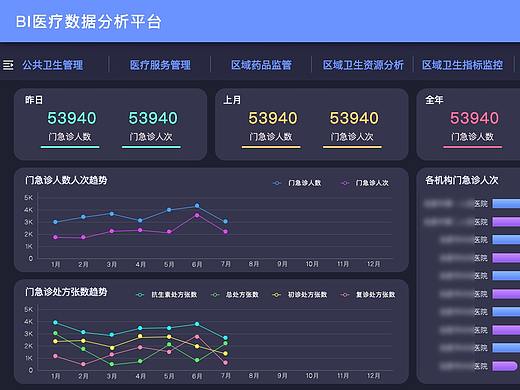Select purple 门急诊人次 data point at 6月
This screenshot has width=520, height=390.
[x=197, y=215]
